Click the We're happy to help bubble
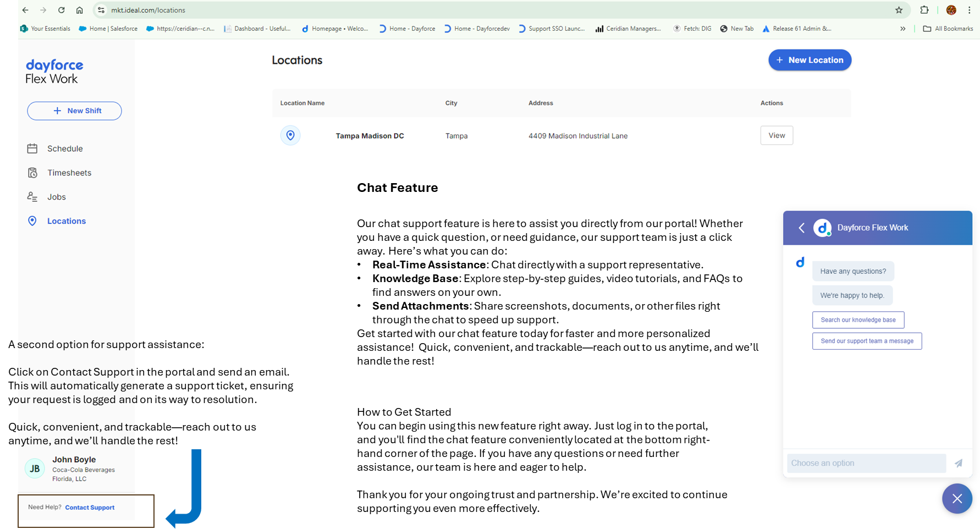 coord(852,295)
